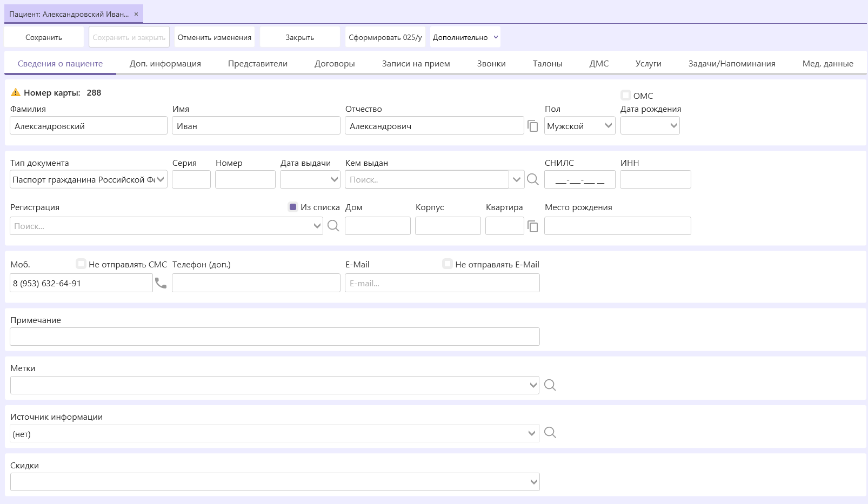868x504 pixels.
Task: Click into the Имя field
Action: click(256, 126)
